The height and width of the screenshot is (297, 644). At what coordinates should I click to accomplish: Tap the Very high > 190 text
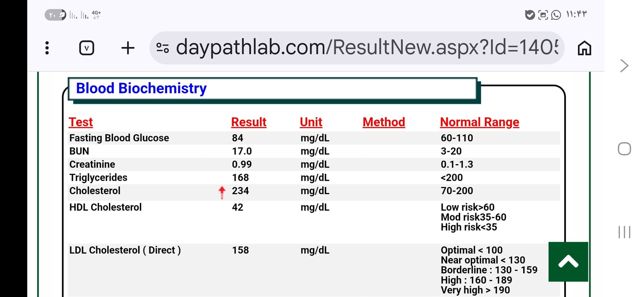[x=475, y=290]
